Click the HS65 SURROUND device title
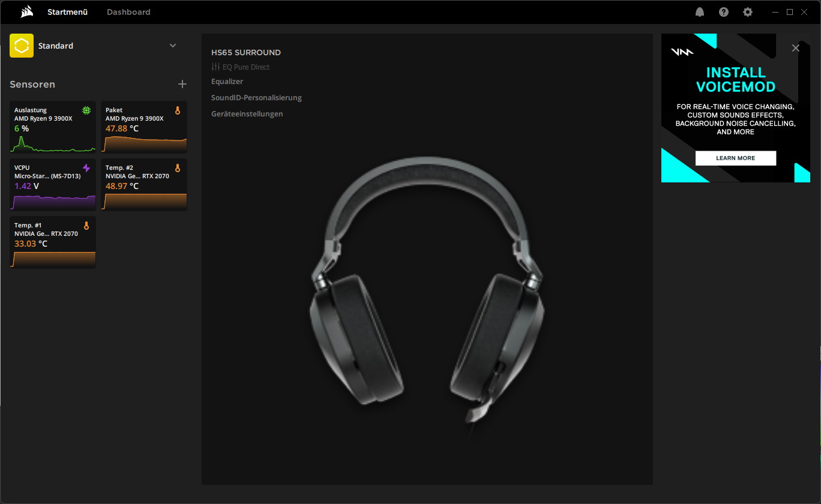821x504 pixels. [246, 52]
